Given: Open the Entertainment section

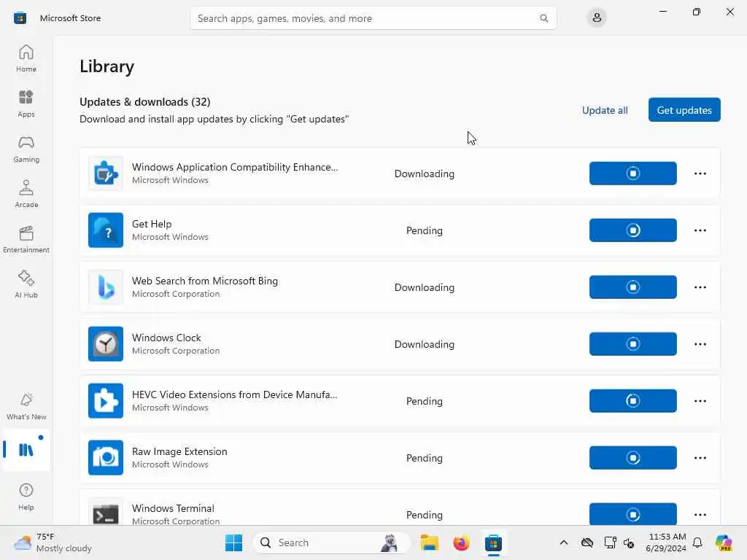Looking at the screenshot, I should pos(26,239).
